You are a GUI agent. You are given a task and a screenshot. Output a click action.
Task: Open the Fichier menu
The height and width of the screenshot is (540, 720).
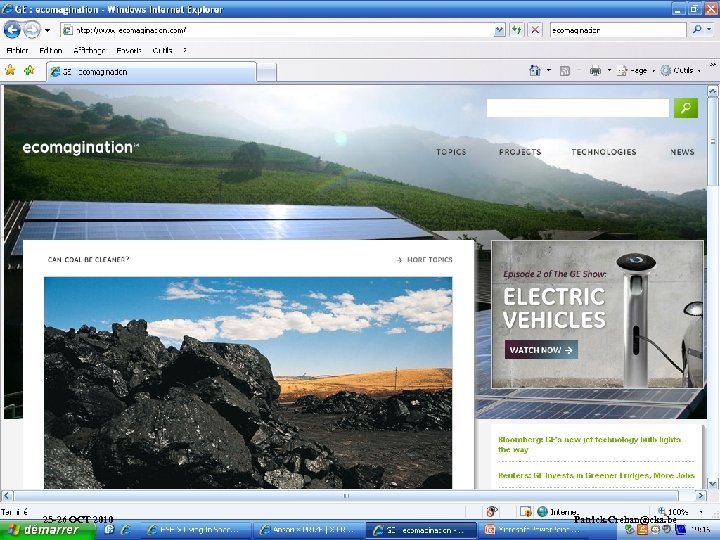point(17,51)
